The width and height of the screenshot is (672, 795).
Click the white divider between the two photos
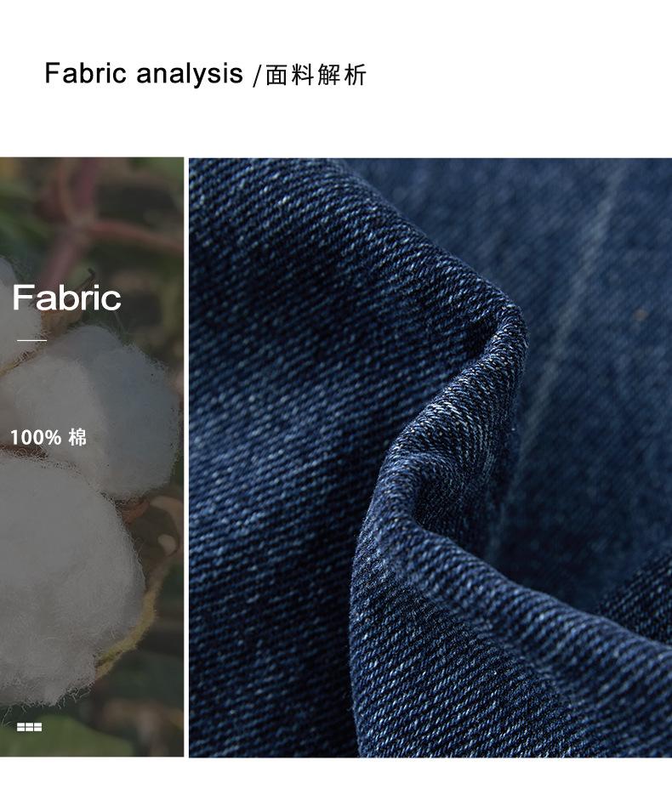186,457
